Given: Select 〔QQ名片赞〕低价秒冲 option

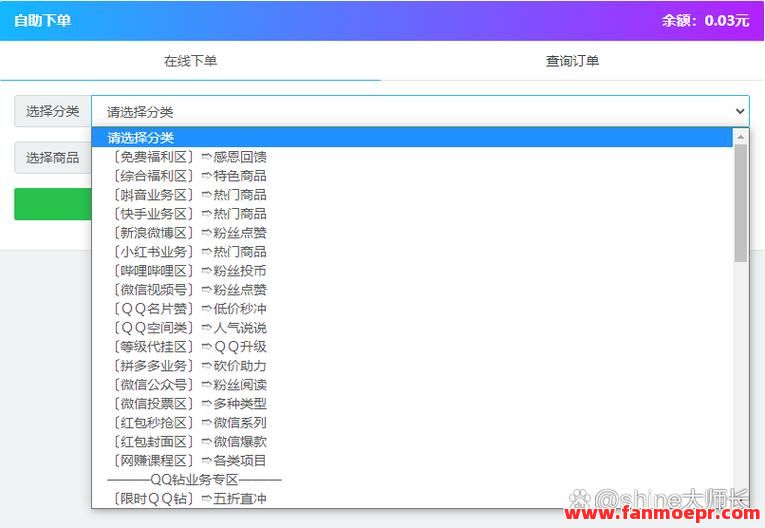Looking at the screenshot, I should [x=412, y=309].
